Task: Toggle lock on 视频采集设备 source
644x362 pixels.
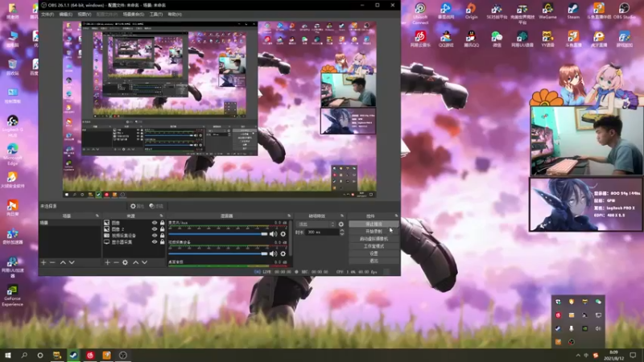Action: click(x=163, y=236)
